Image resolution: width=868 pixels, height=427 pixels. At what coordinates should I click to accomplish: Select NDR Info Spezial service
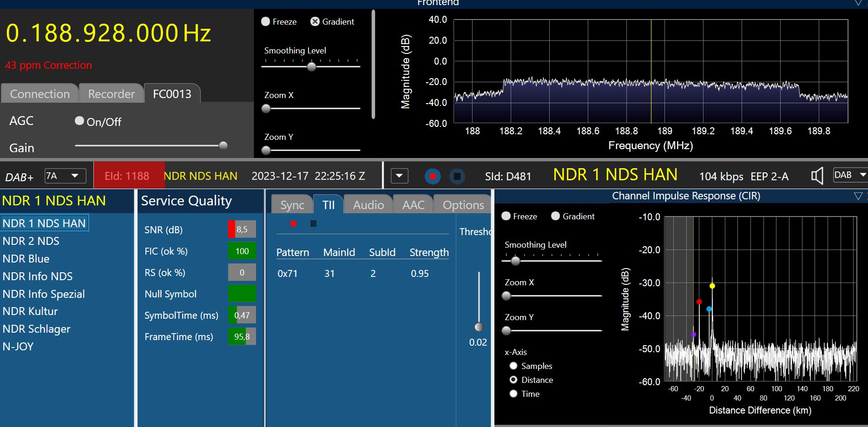coord(43,294)
